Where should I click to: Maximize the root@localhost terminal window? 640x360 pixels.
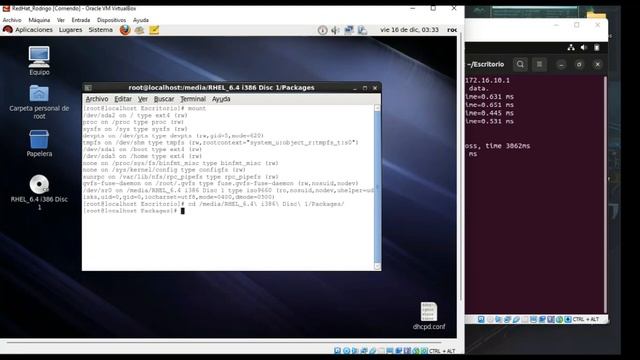[365, 88]
